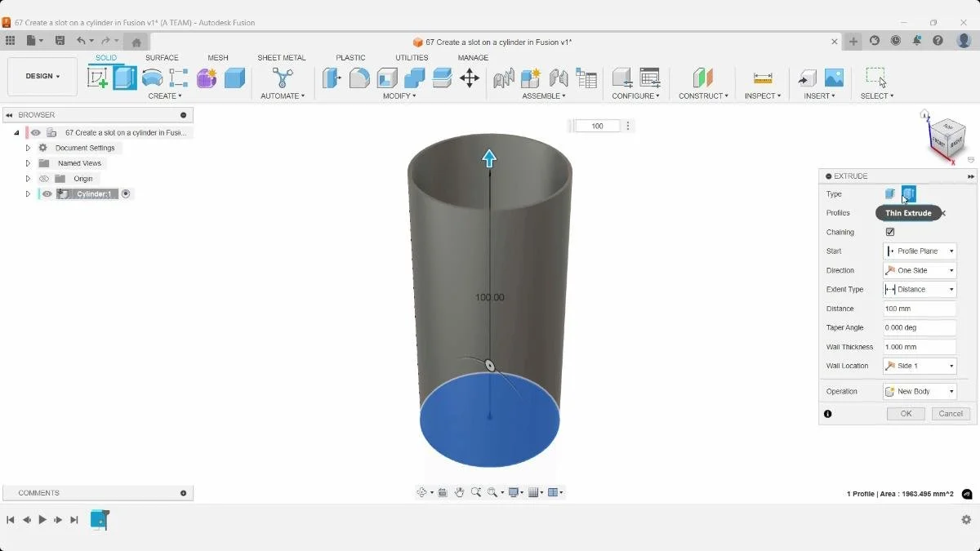The image size is (980, 551).
Task: Activate the Move/Copy arrows tool
Action: pyautogui.click(x=470, y=78)
